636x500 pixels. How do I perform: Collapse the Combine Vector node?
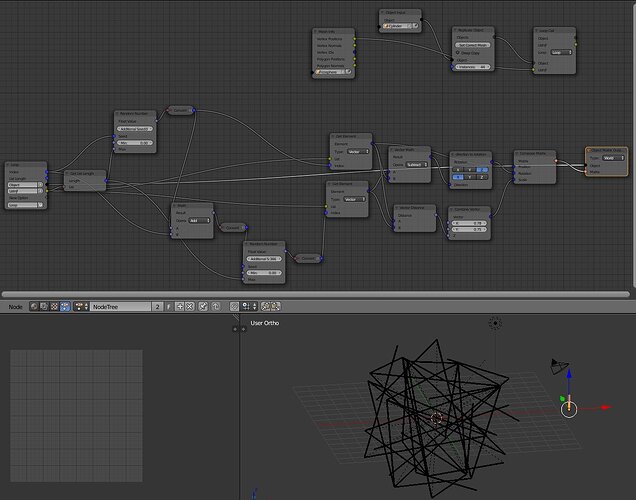451,209
